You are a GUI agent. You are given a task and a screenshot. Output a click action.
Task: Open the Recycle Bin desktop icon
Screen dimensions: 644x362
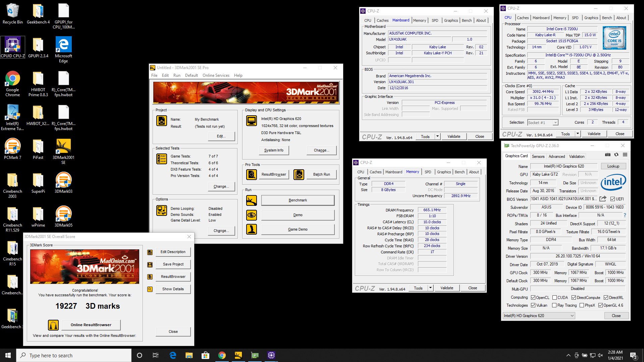(x=13, y=13)
